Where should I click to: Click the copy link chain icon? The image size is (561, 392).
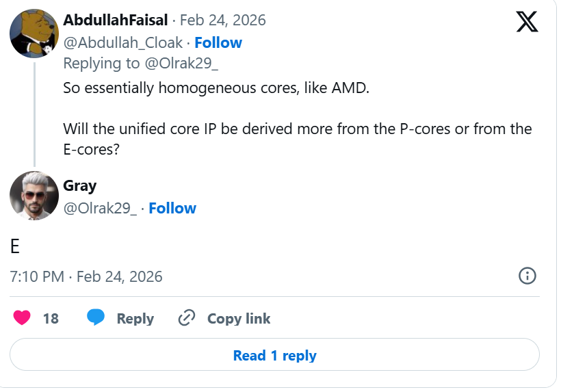tap(187, 318)
